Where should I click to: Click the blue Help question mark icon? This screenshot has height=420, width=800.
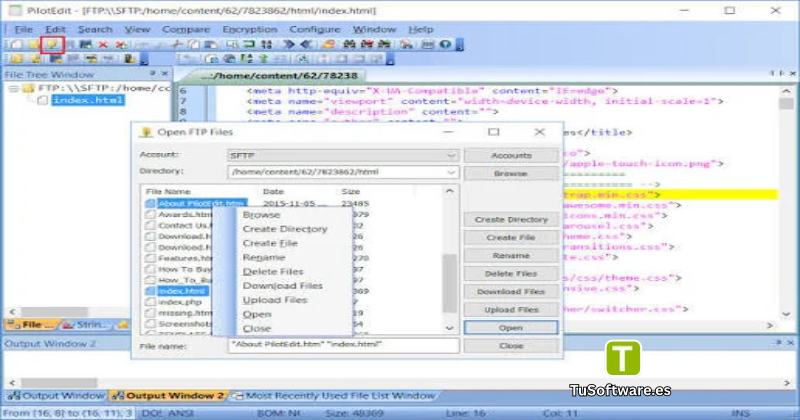445,45
